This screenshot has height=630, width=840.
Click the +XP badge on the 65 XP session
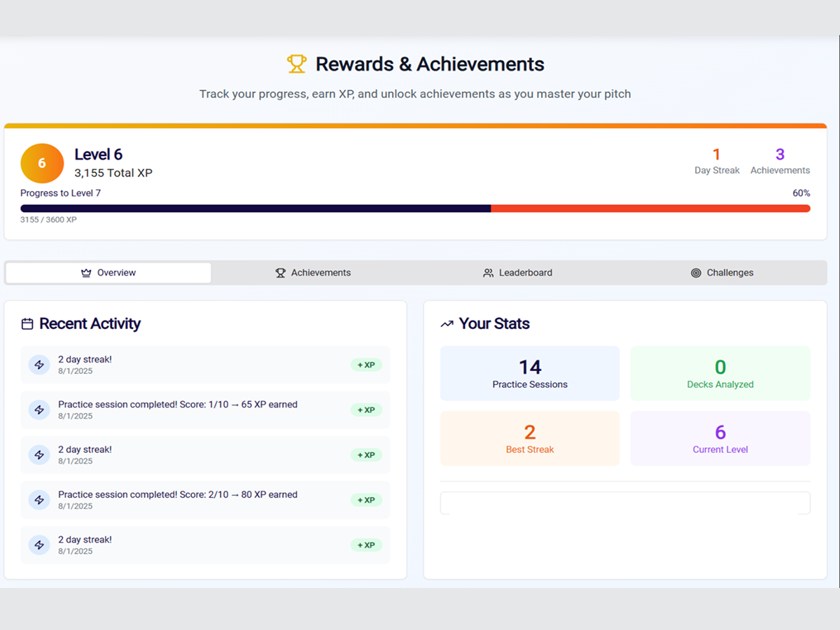tap(366, 410)
